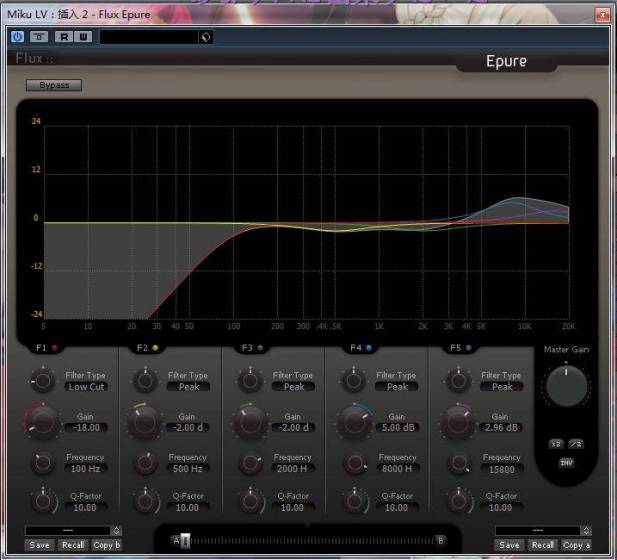Toggle the plugin power button
The image size is (617, 560).
(x=17, y=37)
